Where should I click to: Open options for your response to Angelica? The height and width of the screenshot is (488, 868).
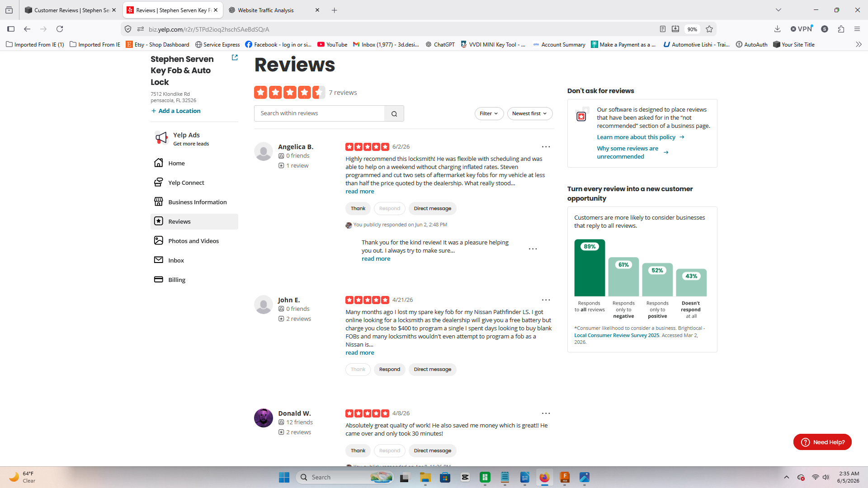(533, 249)
